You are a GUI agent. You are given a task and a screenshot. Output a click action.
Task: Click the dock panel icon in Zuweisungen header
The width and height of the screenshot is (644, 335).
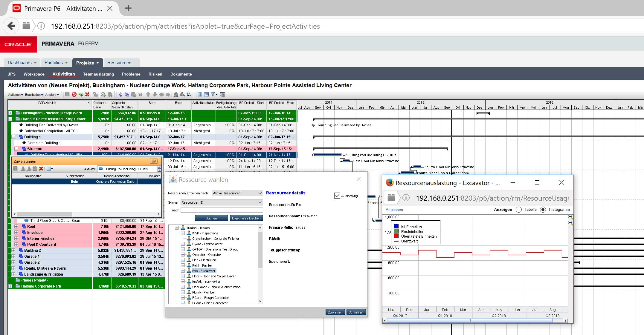pos(154,161)
